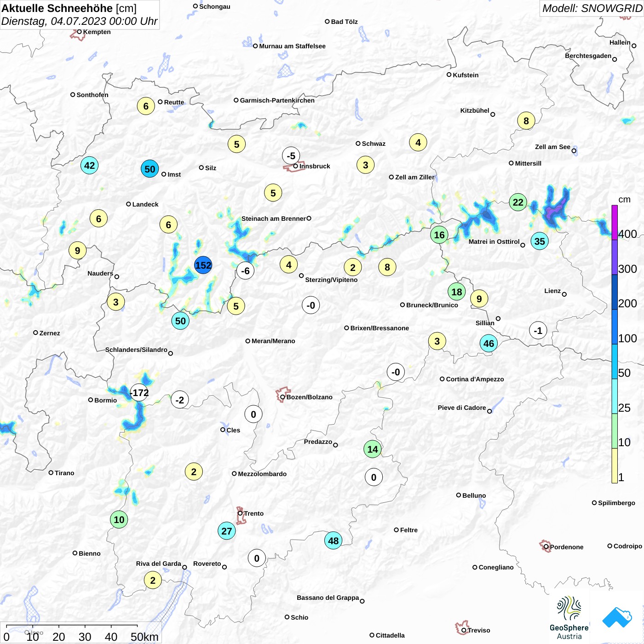Click the 46 cm station near Sillian
The image size is (644, 644).
(489, 343)
